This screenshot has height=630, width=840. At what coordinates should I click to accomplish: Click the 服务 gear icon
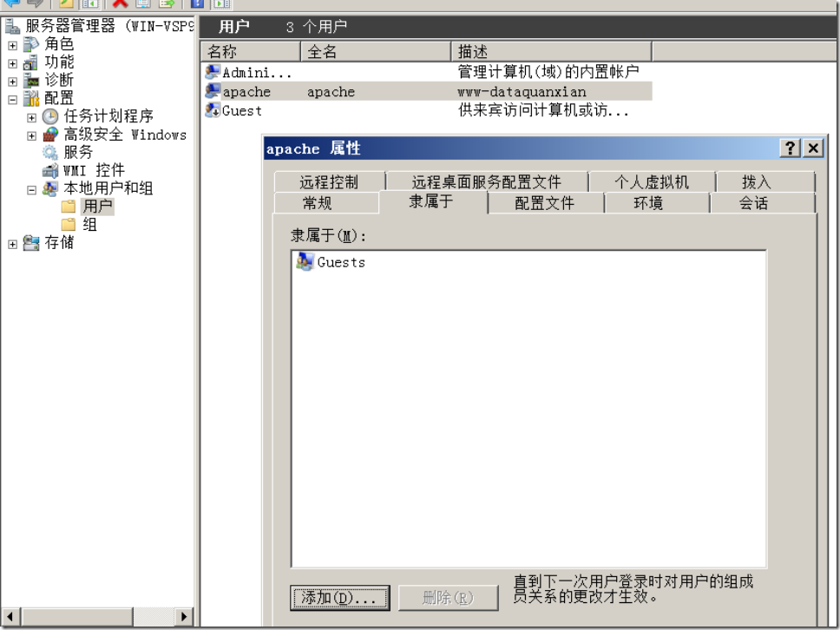click(50, 153)
